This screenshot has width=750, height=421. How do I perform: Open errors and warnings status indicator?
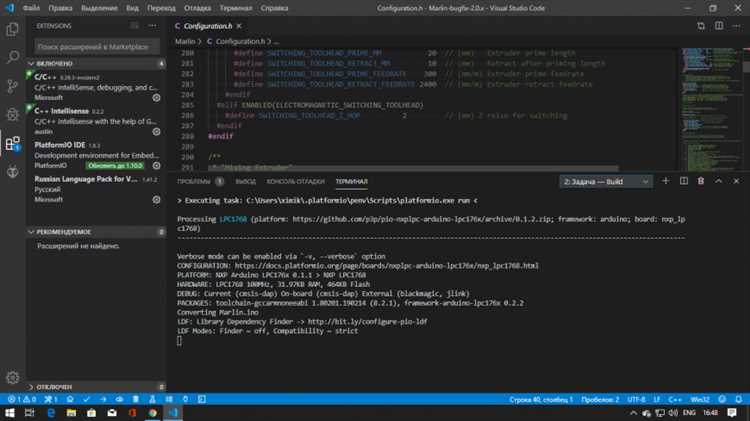pyautogui.click(x=22, y=399)
